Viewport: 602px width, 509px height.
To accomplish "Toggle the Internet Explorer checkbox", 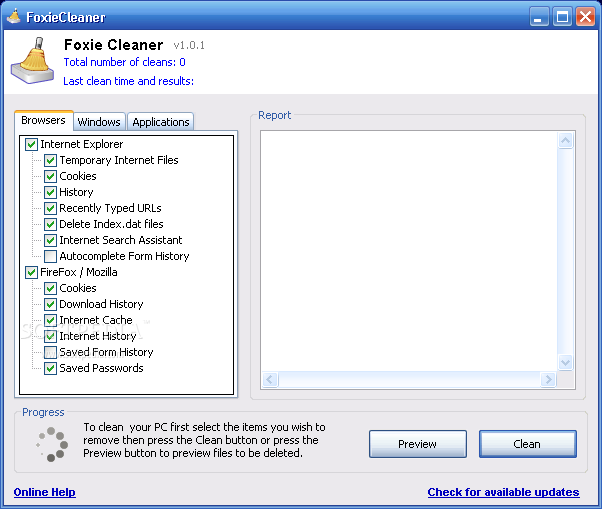I will tap(31, 144).
